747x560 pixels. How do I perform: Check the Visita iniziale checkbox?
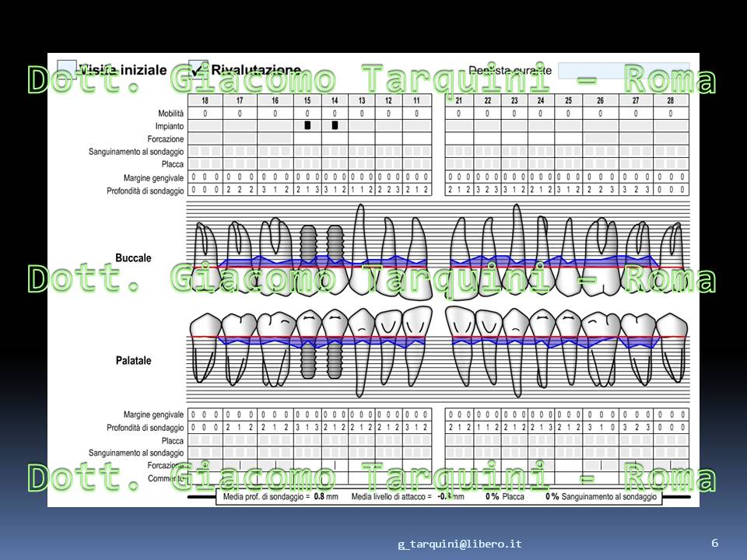(67, 69)
